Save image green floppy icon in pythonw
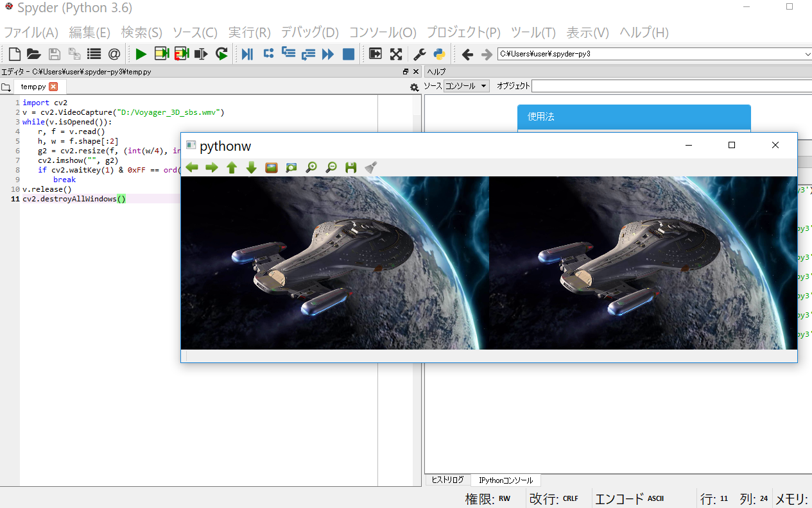Viewport: 812px width, 508px height. (x=351, y=167)
